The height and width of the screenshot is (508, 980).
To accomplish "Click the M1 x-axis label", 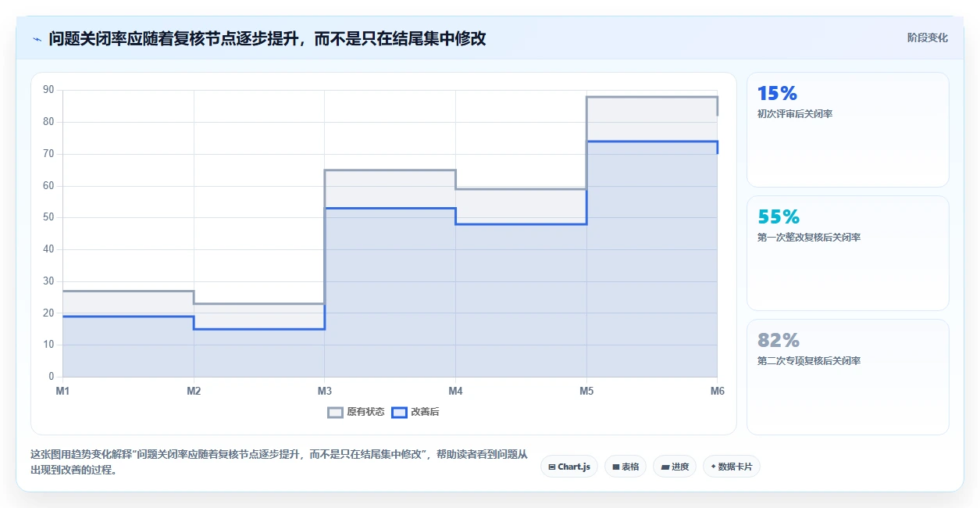I will pyautogui.click(x=62, y=391).
